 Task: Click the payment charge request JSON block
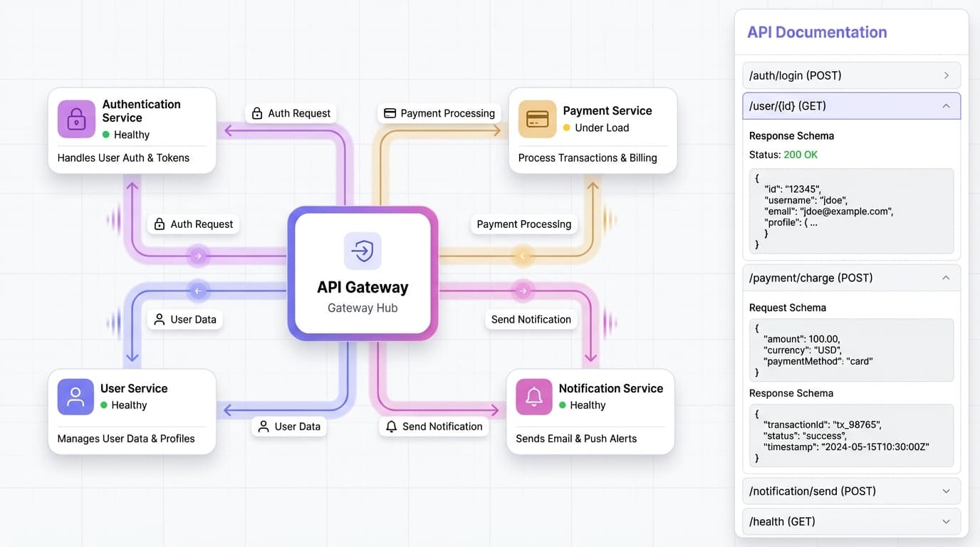click(x=851, y=350)
